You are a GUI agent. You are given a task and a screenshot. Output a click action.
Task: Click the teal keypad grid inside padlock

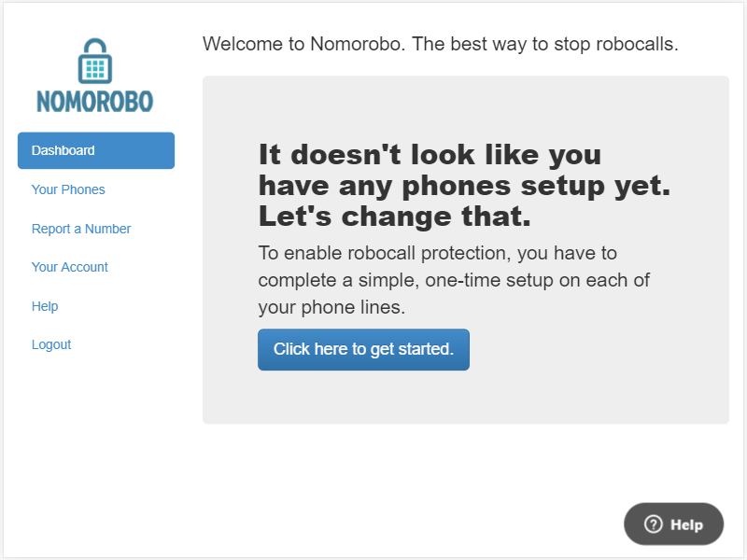click(x=95, y=69)
